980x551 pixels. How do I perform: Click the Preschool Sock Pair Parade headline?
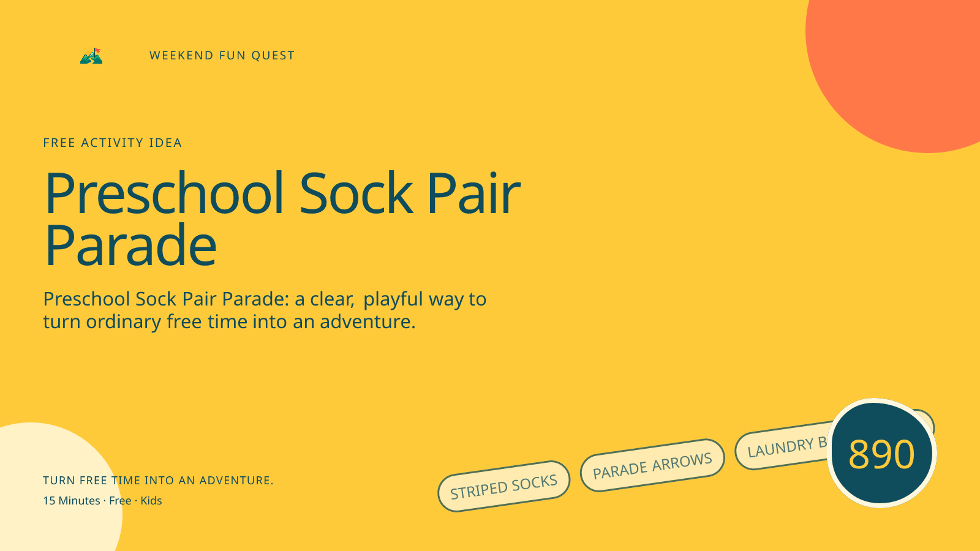[x=282, y=219]
